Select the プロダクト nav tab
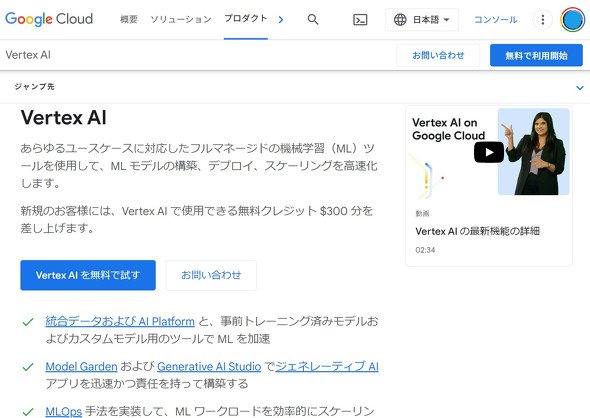The width and height of the screenshot is (590, 418). click(246, 18)
